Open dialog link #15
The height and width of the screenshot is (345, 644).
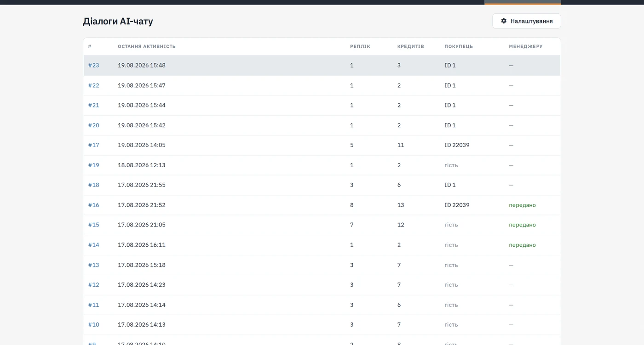(x=94, y=225)
